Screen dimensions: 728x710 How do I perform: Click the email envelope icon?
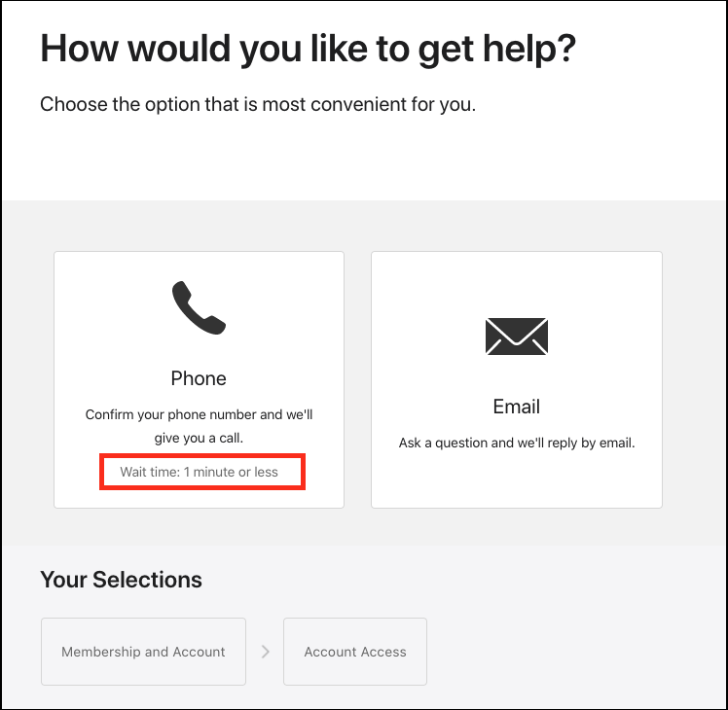pos(516,336)
